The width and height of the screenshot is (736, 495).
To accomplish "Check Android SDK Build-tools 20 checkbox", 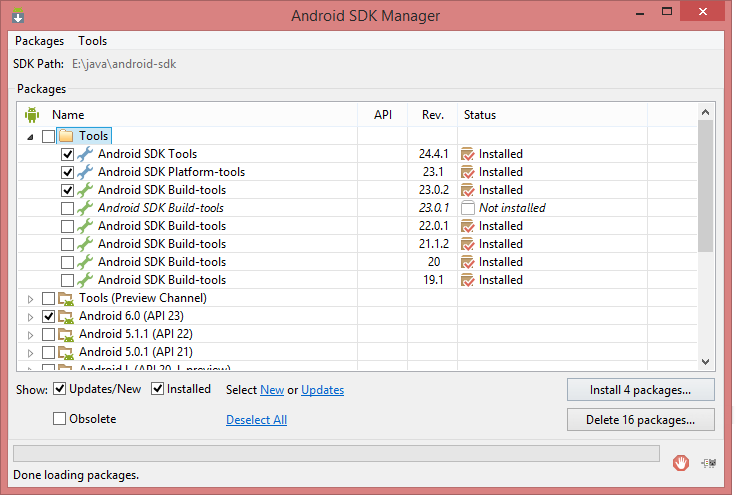I will coord(68,262).
